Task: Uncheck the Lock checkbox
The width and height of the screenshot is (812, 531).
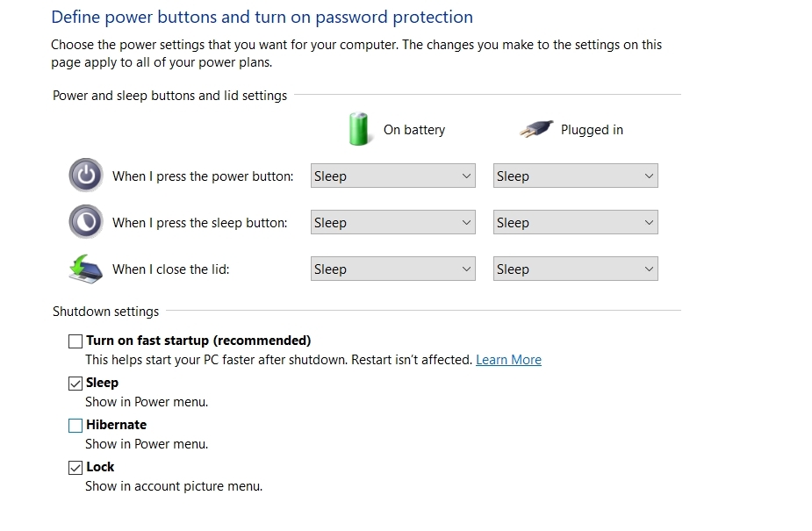Action: (75, 467)
